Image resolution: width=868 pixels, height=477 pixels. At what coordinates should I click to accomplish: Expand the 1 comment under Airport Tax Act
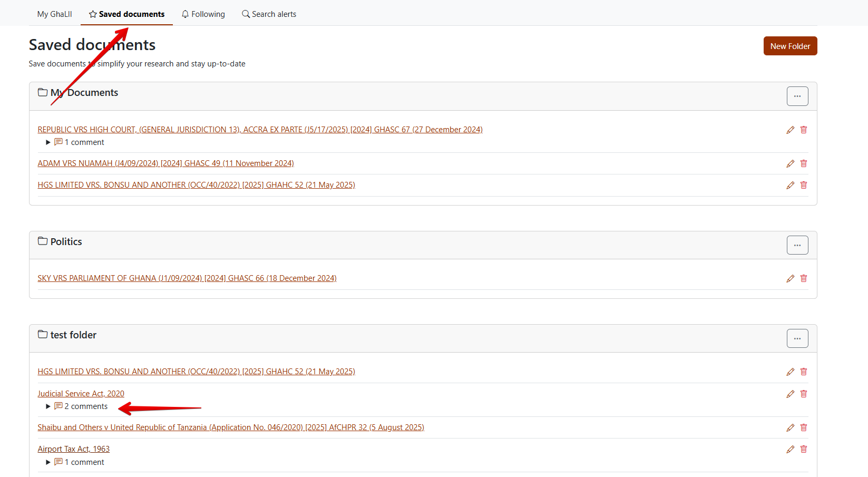pos(79,462)
